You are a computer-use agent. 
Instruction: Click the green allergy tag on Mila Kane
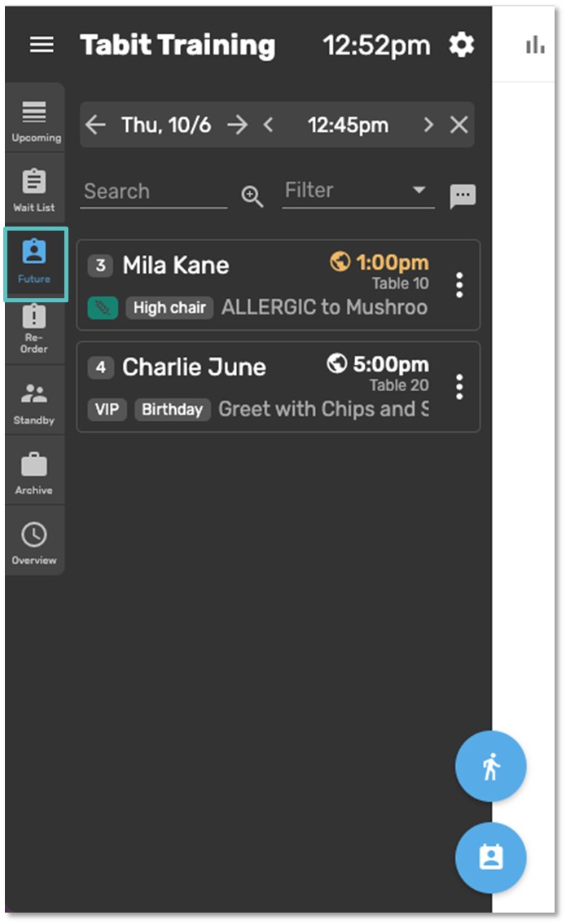pyautogui.click(x=103, y=308)
